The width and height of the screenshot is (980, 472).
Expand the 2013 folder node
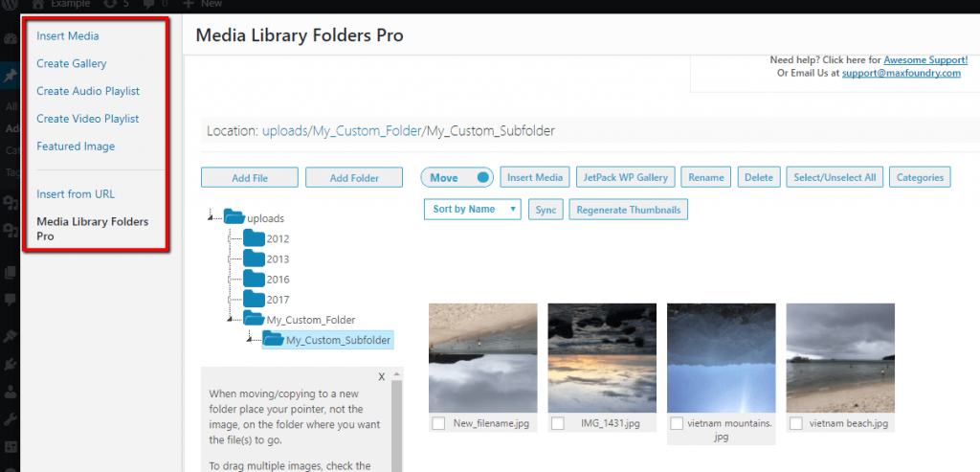(x=230, y=258)
